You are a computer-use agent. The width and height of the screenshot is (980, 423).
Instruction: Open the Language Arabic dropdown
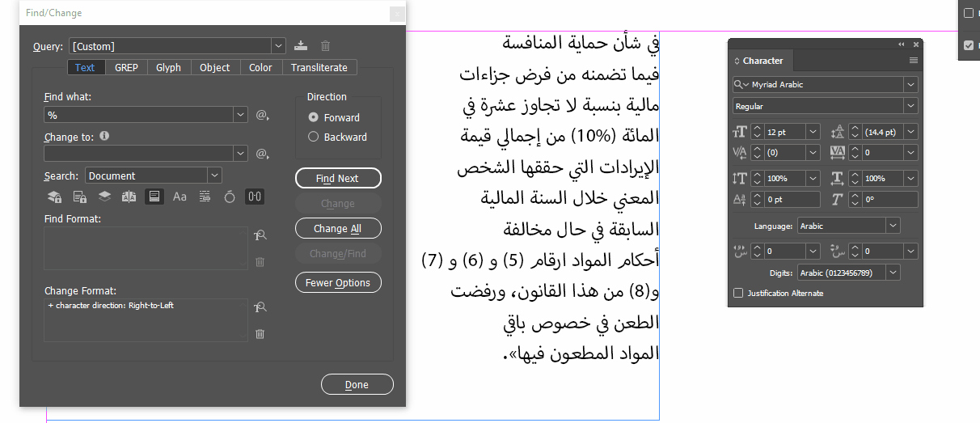(x=893, y=226)
